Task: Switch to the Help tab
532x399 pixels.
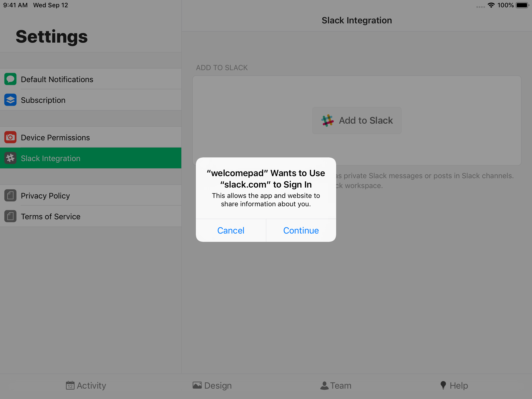Action: pos(454,385)
